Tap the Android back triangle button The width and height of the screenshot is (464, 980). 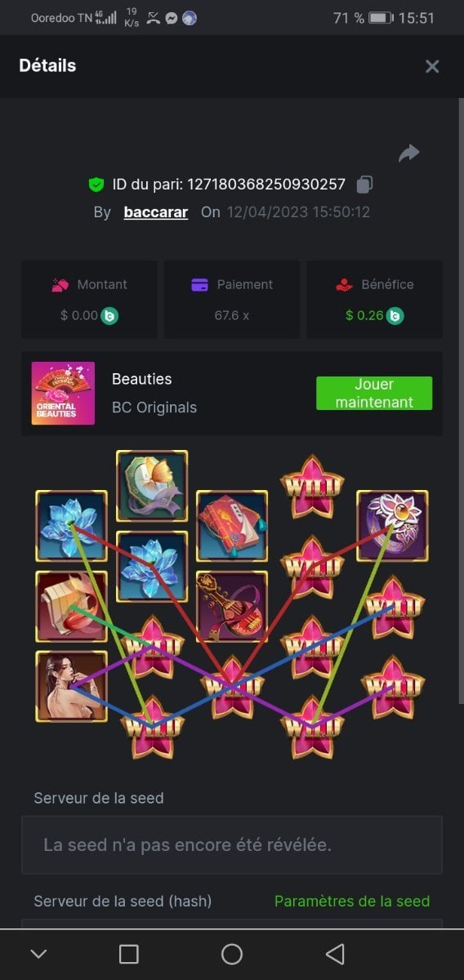pyautogui.click(x=335, y=954)
